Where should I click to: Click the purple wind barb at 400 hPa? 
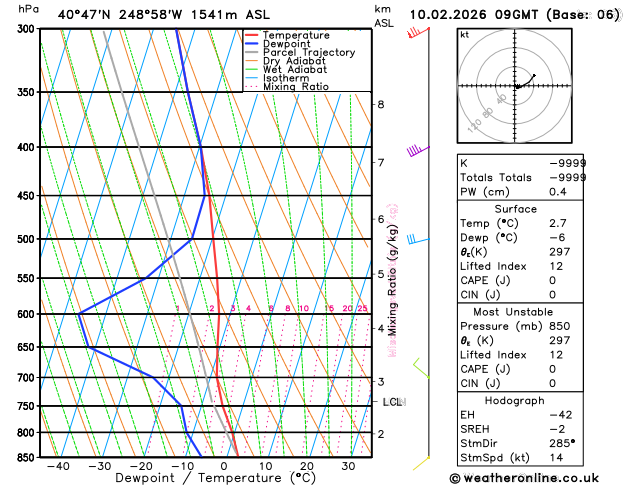(x=418, y=151)
